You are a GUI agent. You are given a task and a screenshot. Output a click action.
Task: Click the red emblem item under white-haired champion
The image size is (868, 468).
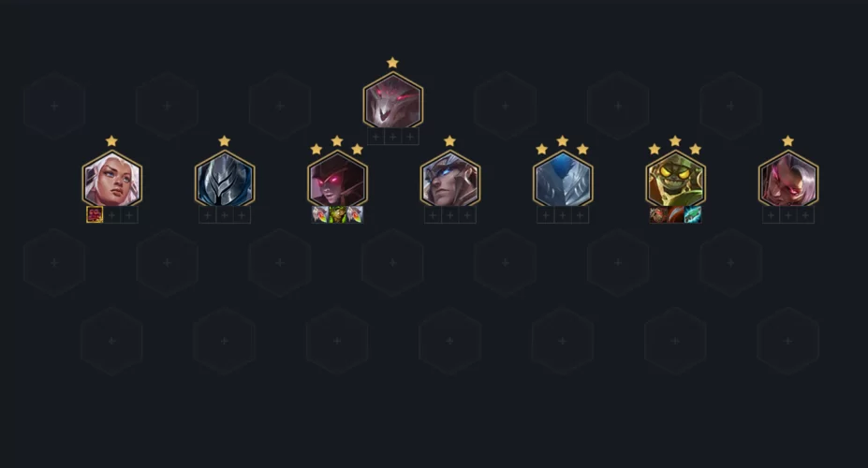click(x=95, y=214)
